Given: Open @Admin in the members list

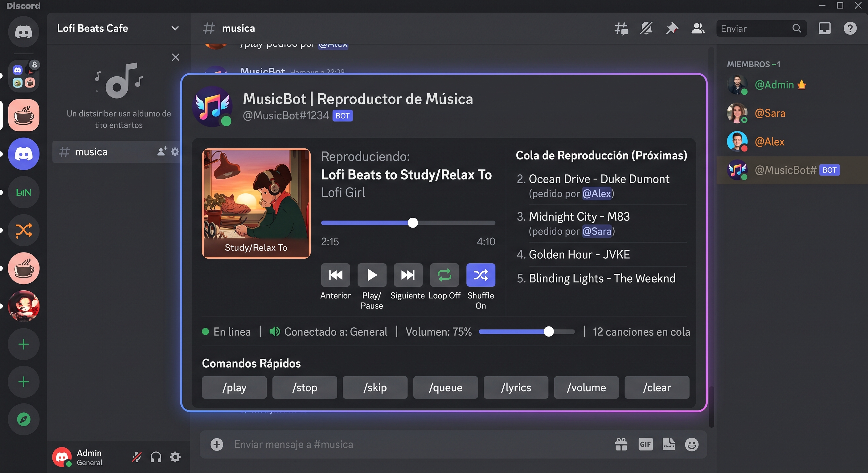Looking at the screenshot, I should (x=792, y=85).
